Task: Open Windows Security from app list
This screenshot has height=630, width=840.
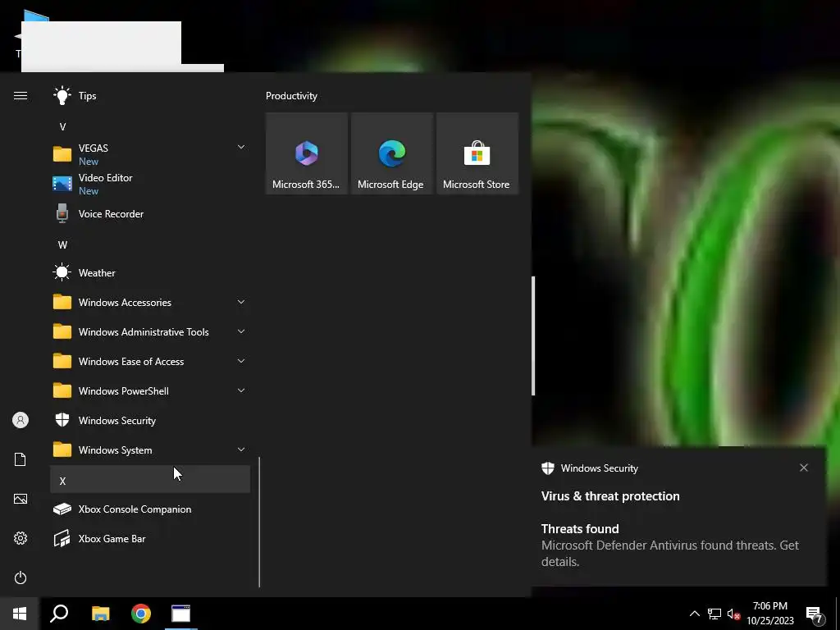Action: (150, 421)
